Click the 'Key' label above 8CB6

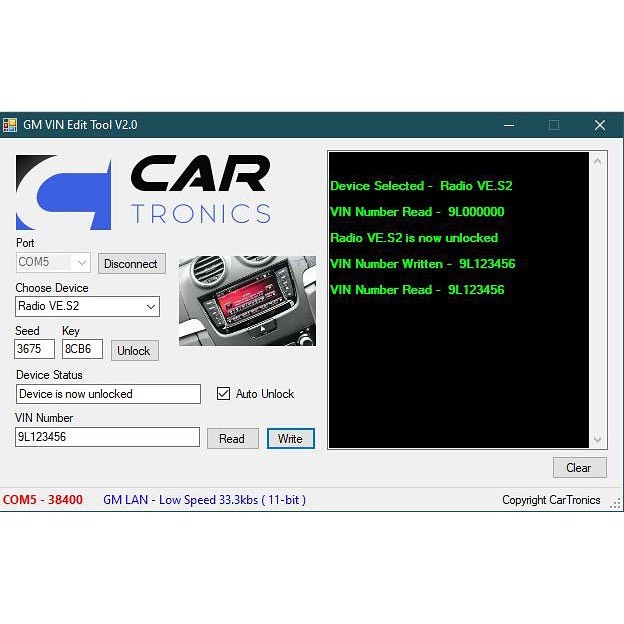pyautogui.click(x=71, y=331)
